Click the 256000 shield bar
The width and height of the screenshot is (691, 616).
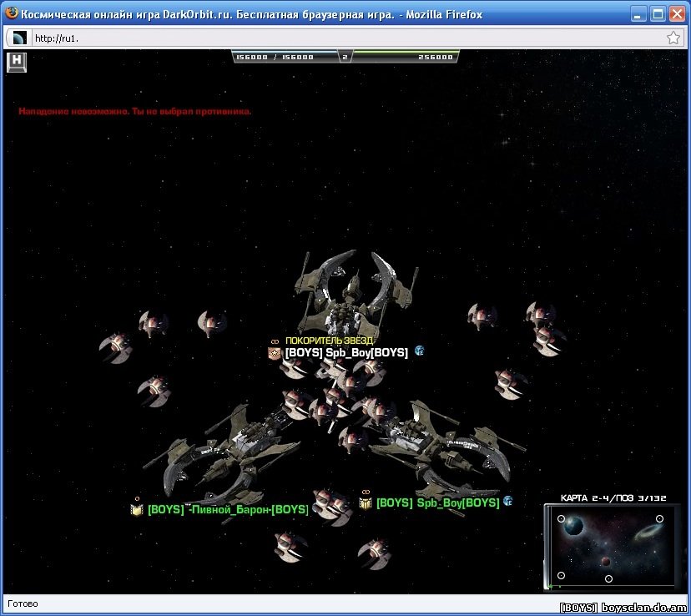(405, 57)
